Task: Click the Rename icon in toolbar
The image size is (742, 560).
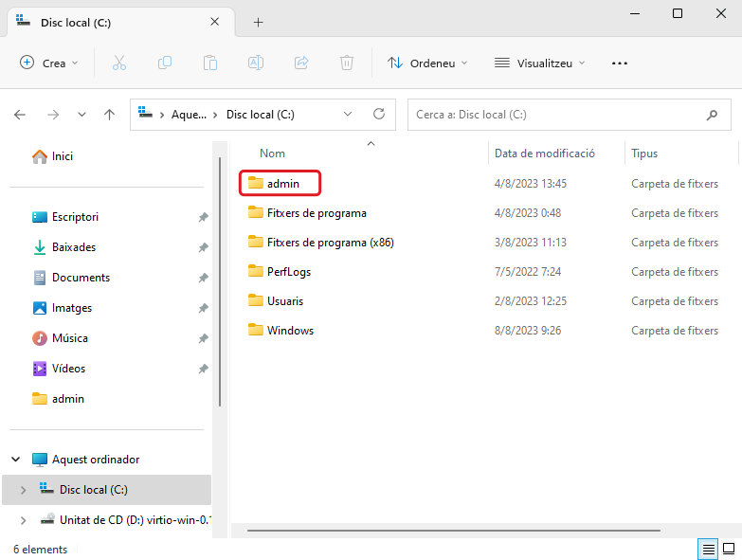Action: [x=256, y=63]
